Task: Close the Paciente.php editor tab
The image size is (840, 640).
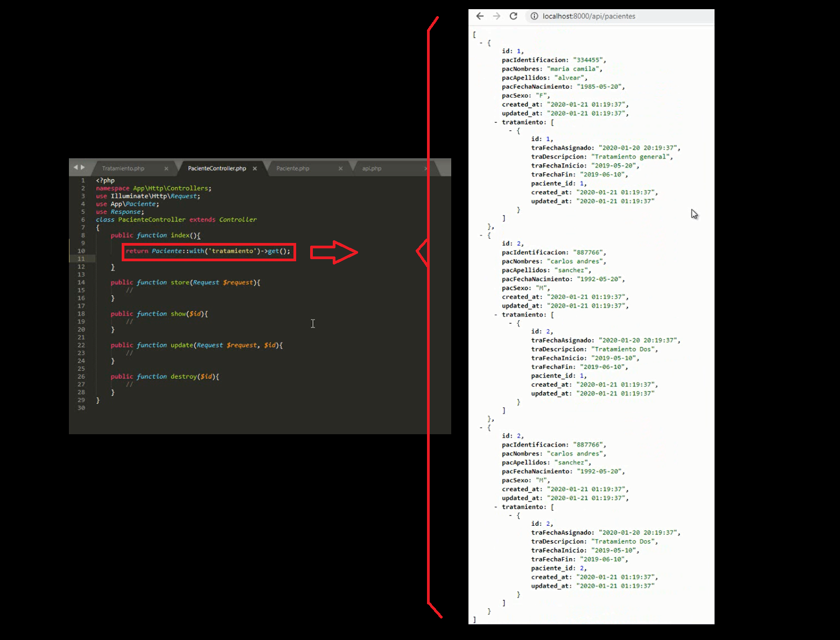Action: click(340, 169)
